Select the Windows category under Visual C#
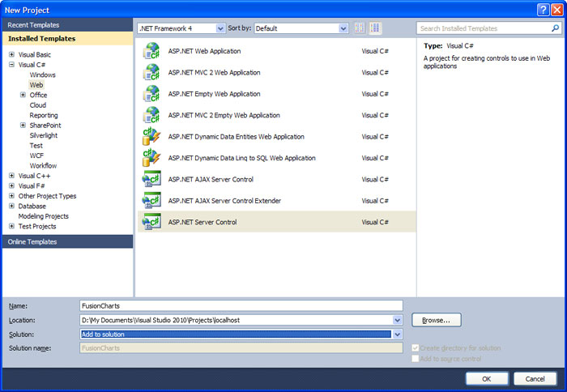This screenshot has height=392, width=567. coord(43,75)
